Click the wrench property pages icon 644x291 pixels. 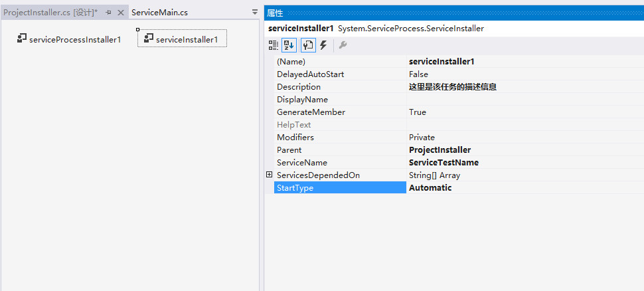[x=343, y=45]
